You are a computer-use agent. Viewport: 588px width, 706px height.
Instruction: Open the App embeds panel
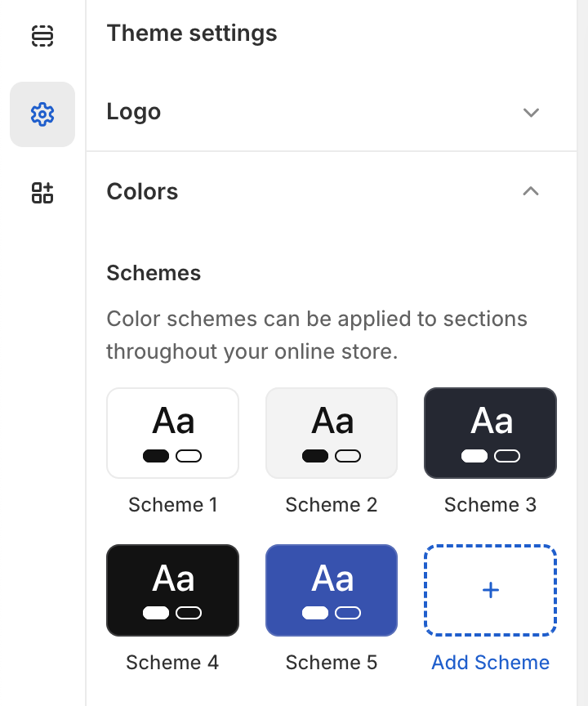pyautogui.click(x=42, y=193)
